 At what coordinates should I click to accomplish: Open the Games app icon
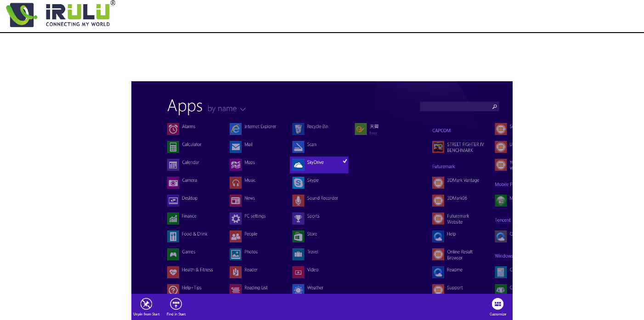tap(173, 254)
